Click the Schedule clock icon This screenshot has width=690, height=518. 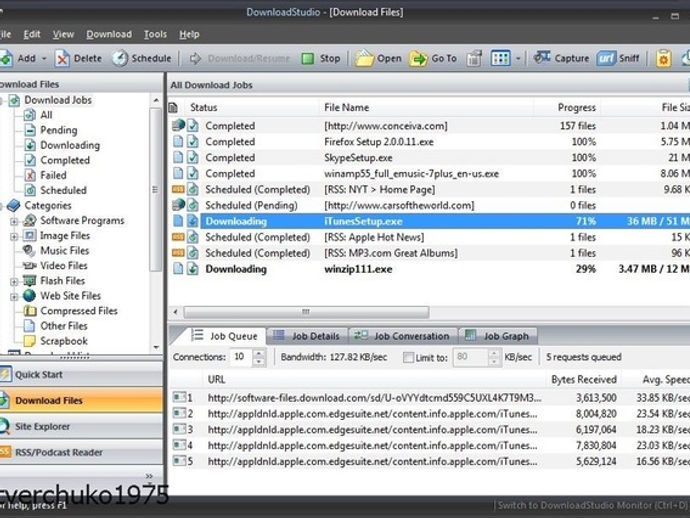(120, 58)
